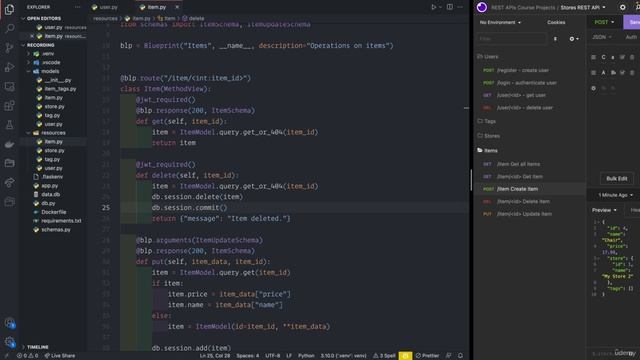Close the item.py editor tab
The image size is (640, 360).
(177, 7)
